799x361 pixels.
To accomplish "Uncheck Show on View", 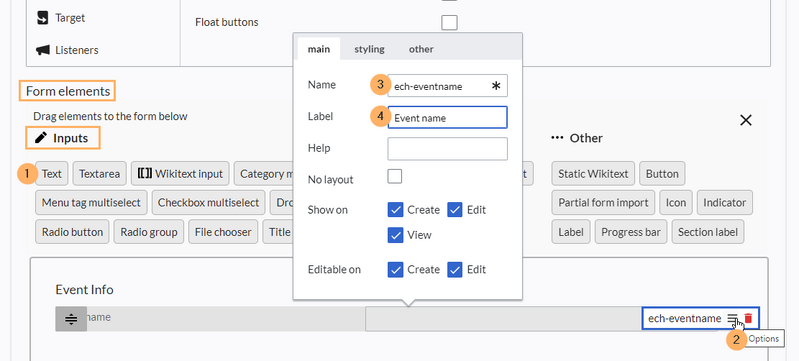I will coord(395,235).
